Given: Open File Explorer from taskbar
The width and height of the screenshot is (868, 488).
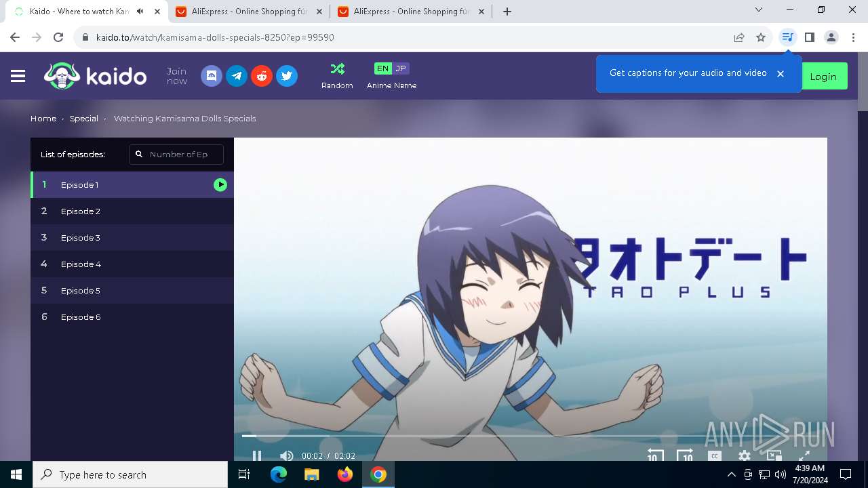Looking at the screenshot, I should pyautogui.click(x=312, y=474).
